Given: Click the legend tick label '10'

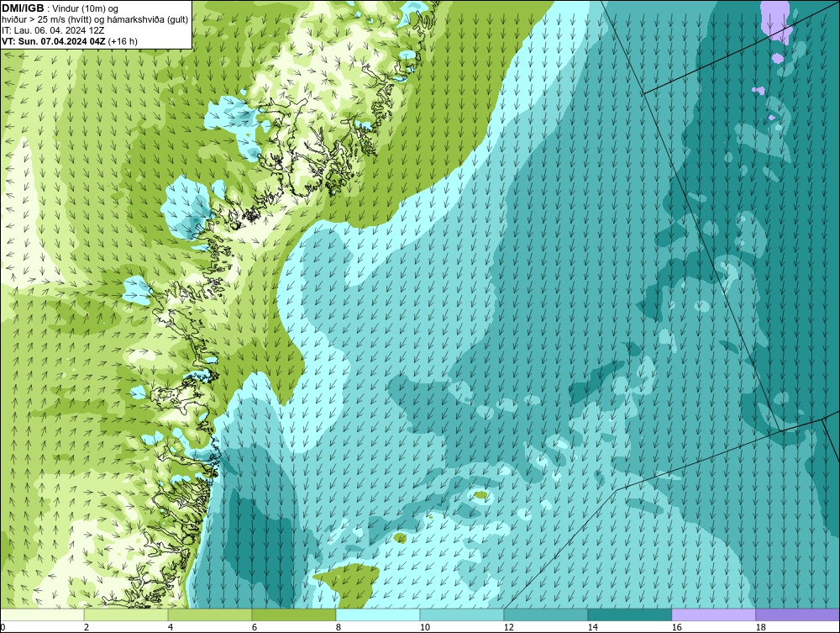Looking at the screenshot, I should coord(425,627).
